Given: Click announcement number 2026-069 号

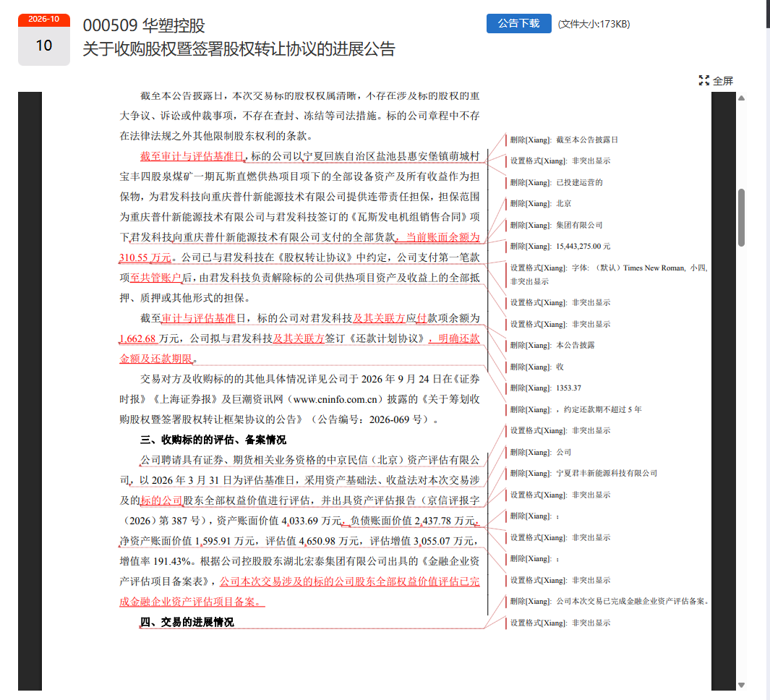Looking at the screenshot, I should 395,419.
